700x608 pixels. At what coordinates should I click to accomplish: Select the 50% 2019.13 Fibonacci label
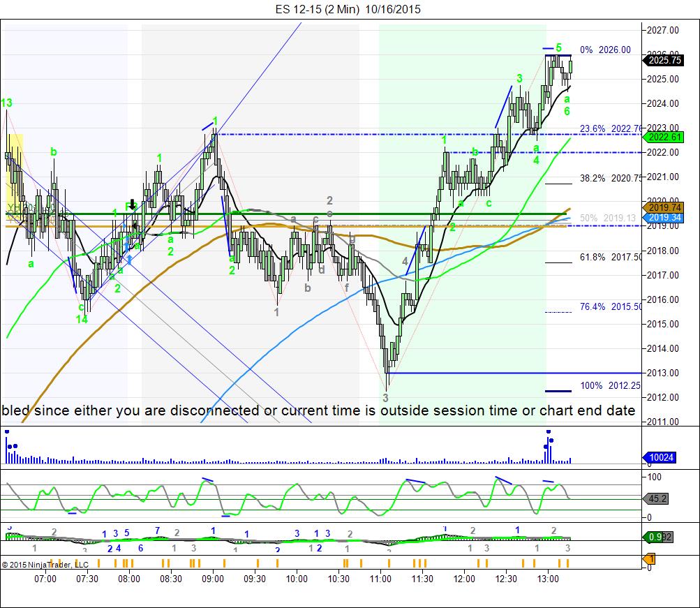pos(608,218)
